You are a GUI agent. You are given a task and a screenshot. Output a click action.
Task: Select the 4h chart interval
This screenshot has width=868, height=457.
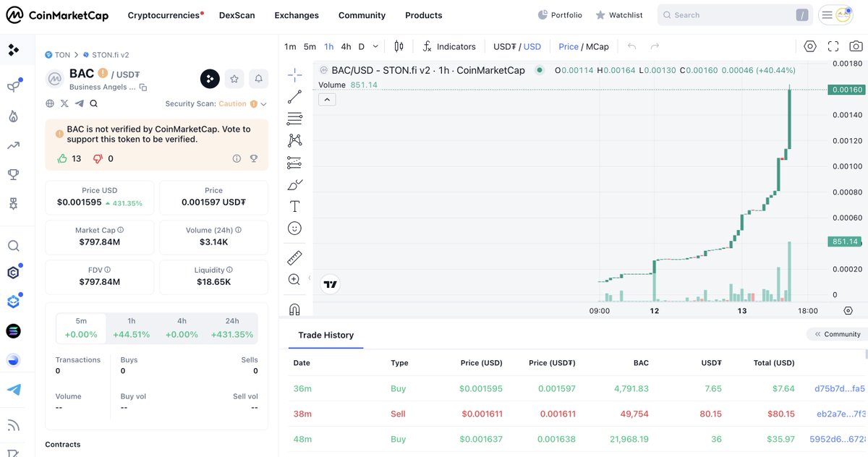[346, 46]
